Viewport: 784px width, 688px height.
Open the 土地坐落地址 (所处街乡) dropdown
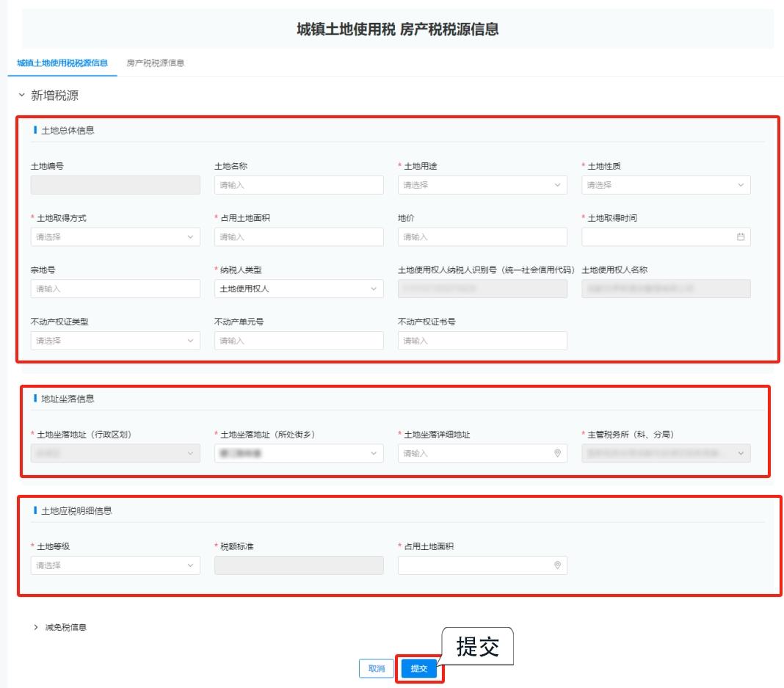[299, 454]
